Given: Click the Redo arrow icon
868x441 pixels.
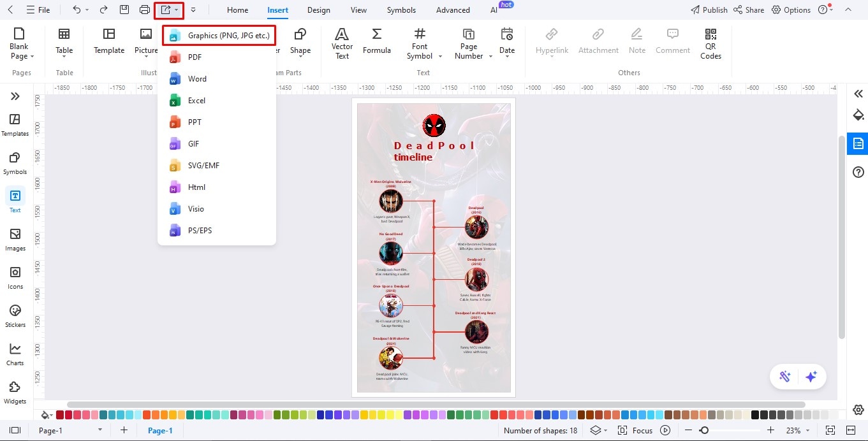Looking at the screenshot, I should point(104,10).
